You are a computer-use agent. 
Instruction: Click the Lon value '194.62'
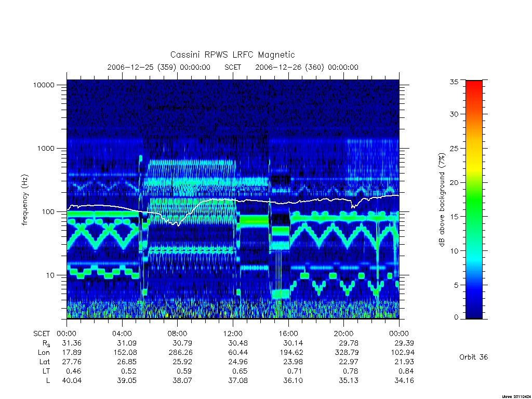click(291, 353)
